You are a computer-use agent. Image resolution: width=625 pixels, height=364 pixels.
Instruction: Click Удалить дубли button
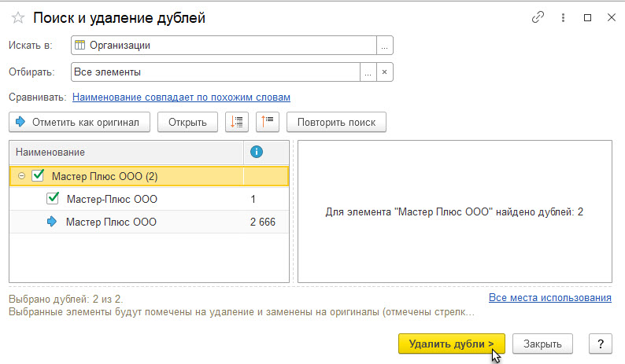click(x=451, y=344)
